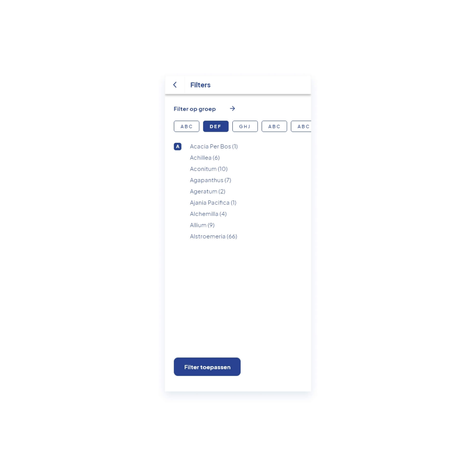
Task: Select the GHJ filter group button
Action: [245, 126]
